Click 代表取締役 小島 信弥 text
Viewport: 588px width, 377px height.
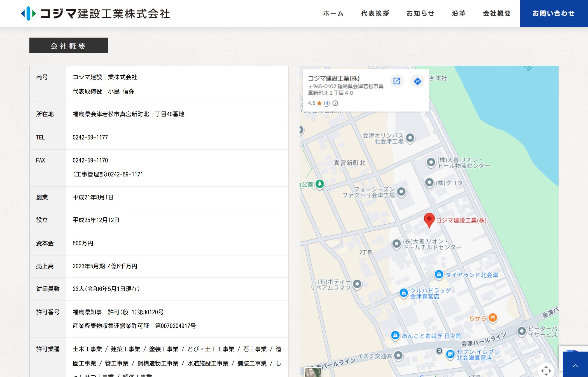[x=104, y=92]
